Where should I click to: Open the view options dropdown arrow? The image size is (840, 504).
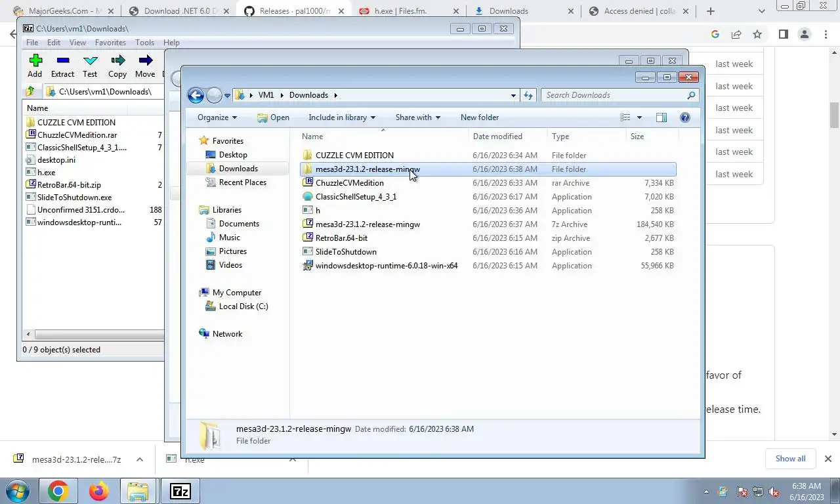pyautogui.click(x=639, y=117)
